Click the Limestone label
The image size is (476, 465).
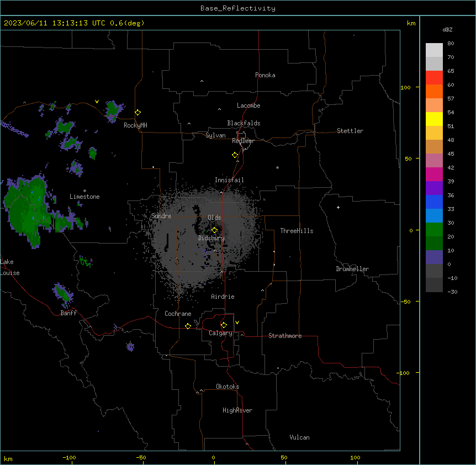84,197
